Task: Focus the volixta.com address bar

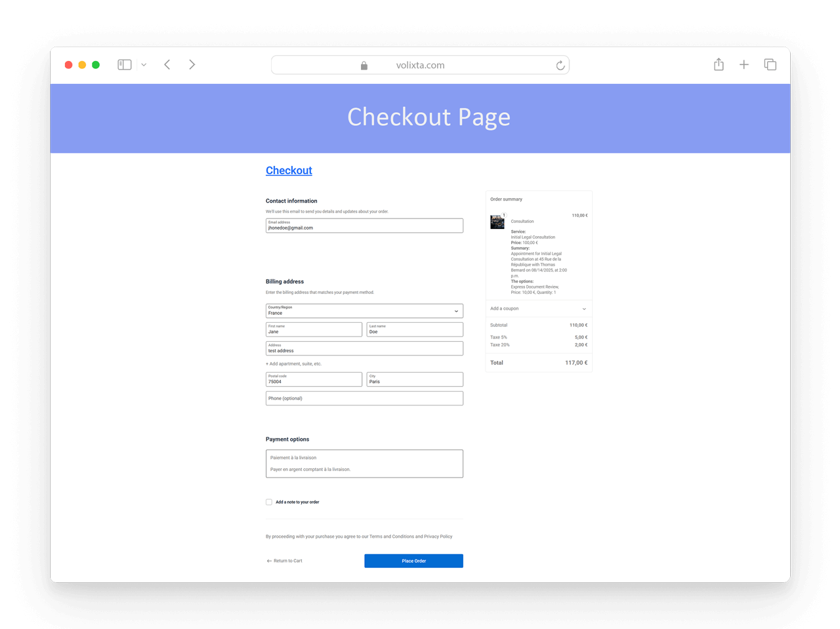Action: [x=420, y=65]
